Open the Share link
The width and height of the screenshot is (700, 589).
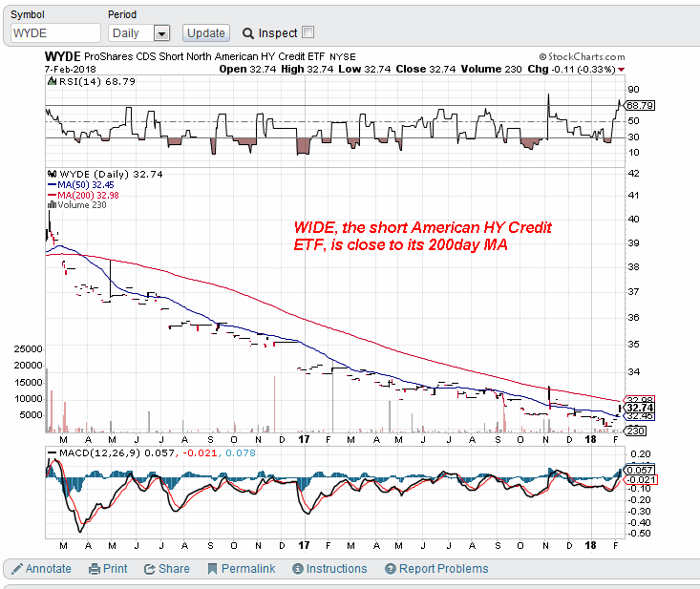pyautogui.click(x=174, y=568)
